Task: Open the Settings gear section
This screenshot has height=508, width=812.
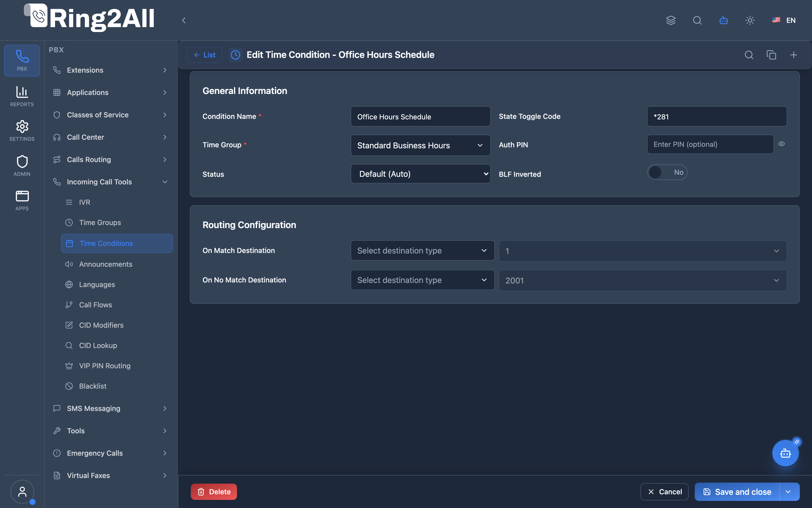Action: [x=22, y=131]
